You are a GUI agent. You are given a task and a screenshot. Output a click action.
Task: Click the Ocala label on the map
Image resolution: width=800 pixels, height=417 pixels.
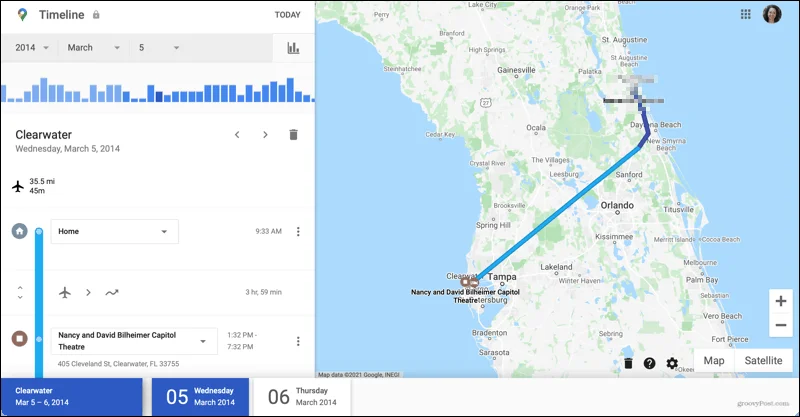[536, 128]
